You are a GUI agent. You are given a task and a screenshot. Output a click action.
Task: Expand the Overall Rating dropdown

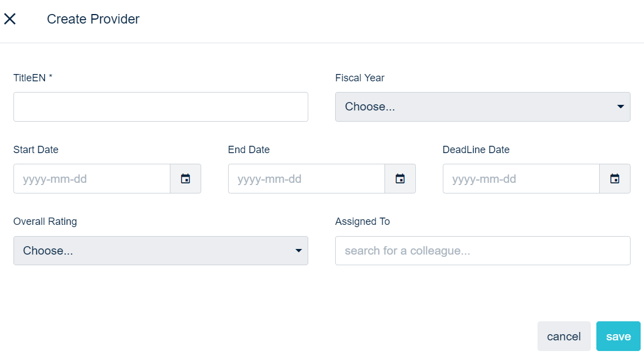coord(161,251)
